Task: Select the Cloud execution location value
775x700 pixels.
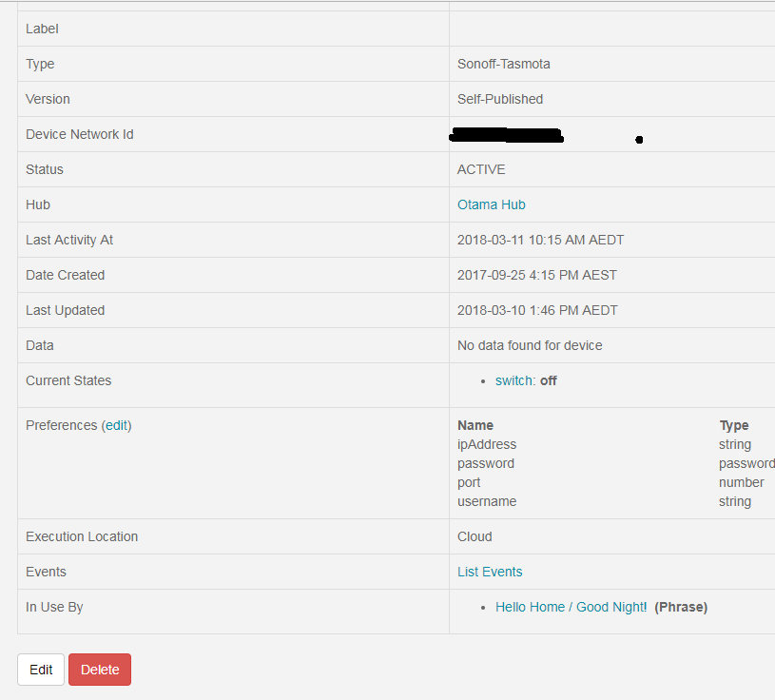Action: [x=474, y=536]
